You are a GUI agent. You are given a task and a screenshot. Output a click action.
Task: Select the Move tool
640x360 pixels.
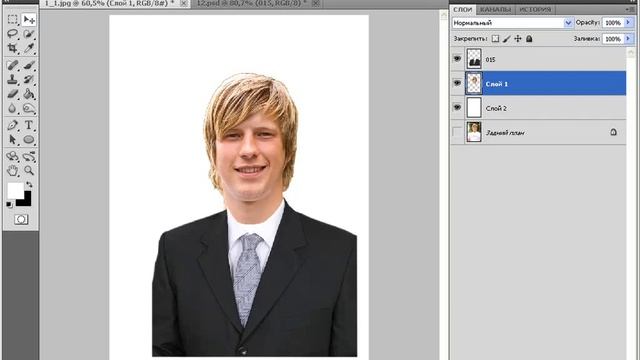pos(29,20)
